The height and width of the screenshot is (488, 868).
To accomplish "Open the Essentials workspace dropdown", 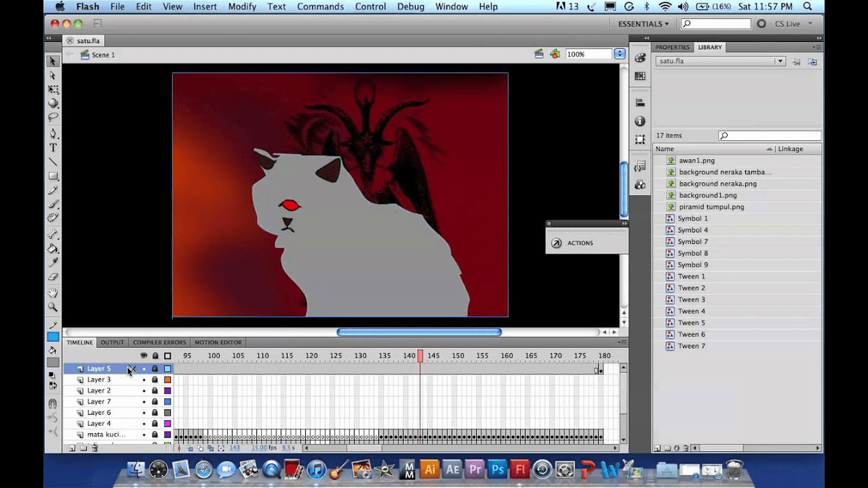I will 643,24.
